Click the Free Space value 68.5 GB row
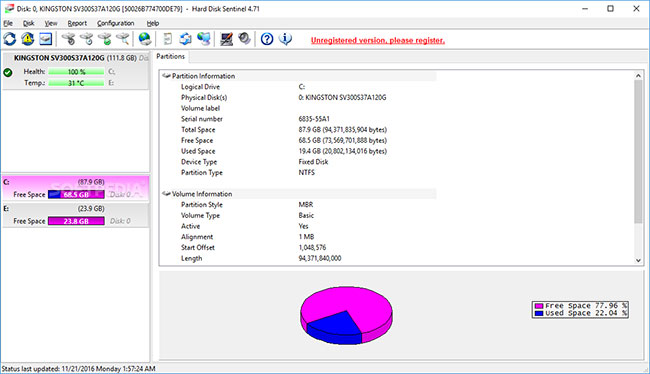Screen dimensions: 650x374 pyautogui.click(x=342, y=141)
